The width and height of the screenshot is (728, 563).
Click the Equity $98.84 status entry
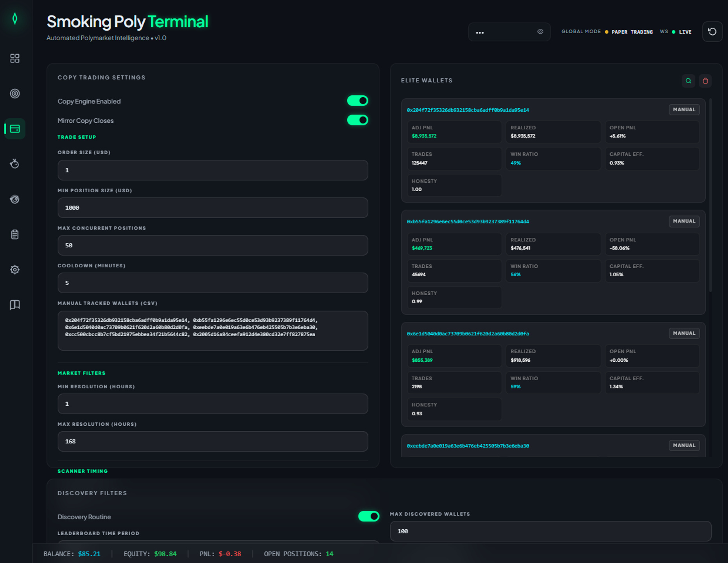click(150, 554)
